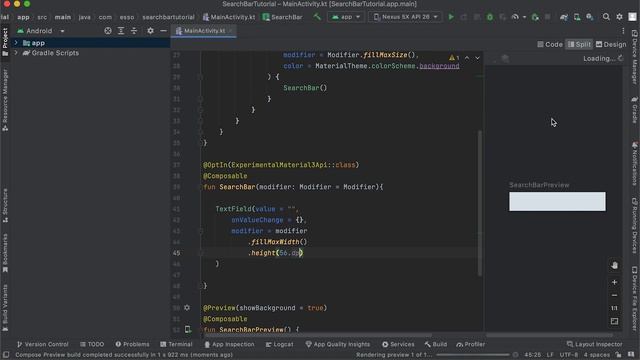Open App Quality Insights tab

point(338,344)
